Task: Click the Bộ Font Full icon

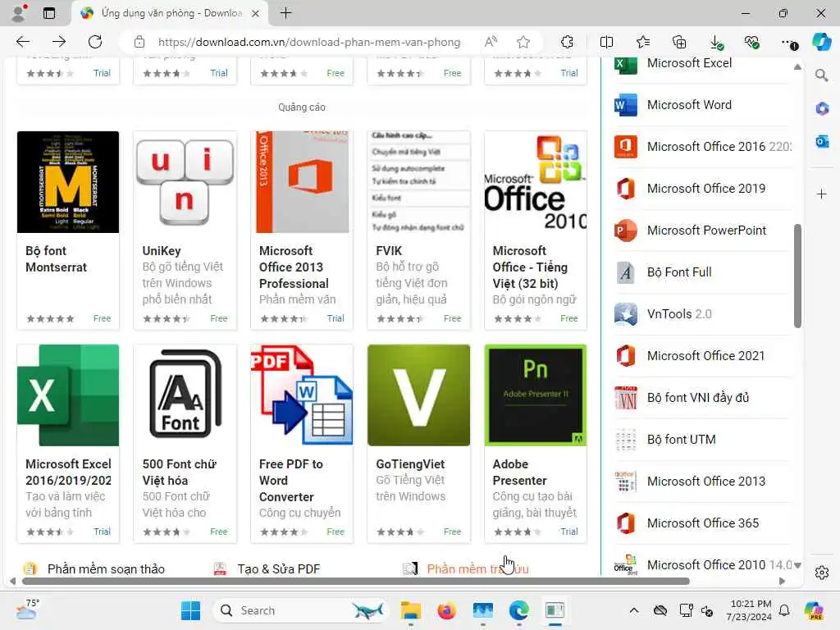Action: coord(626,272)
